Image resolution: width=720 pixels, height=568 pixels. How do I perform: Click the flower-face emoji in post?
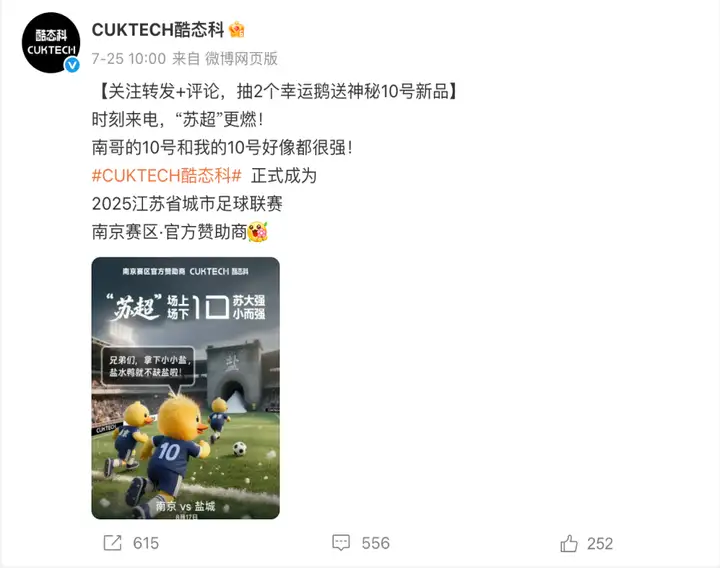[258, 231]
